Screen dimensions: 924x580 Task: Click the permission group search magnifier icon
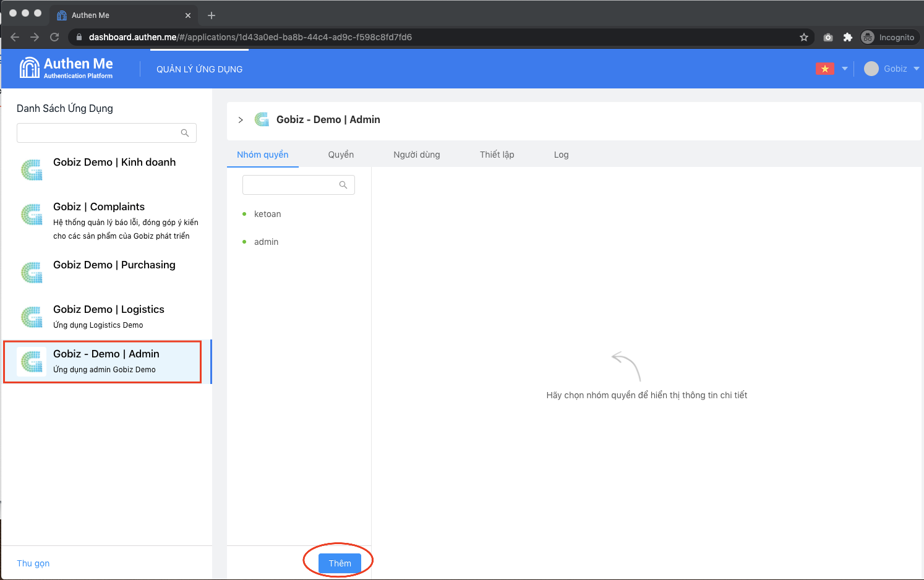click(343, 185)
